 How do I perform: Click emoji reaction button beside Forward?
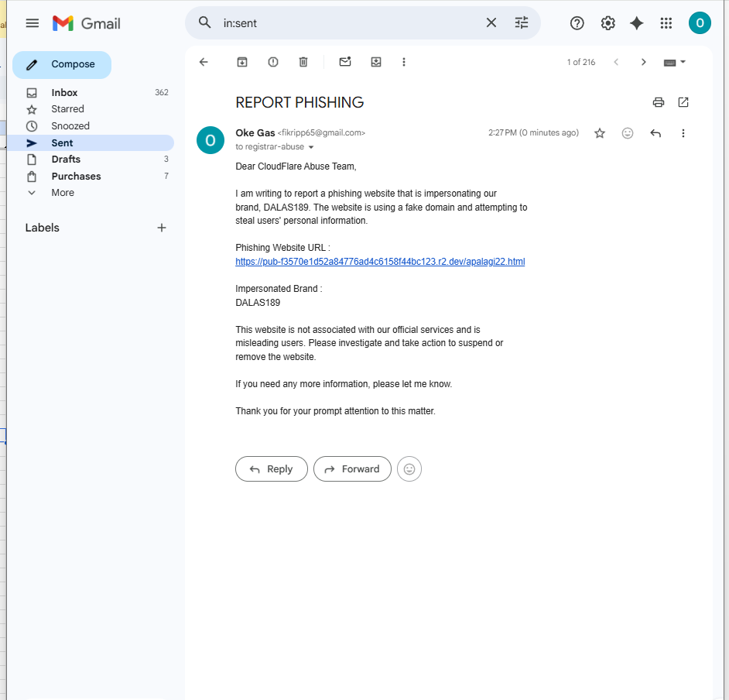tap(409, 468)
